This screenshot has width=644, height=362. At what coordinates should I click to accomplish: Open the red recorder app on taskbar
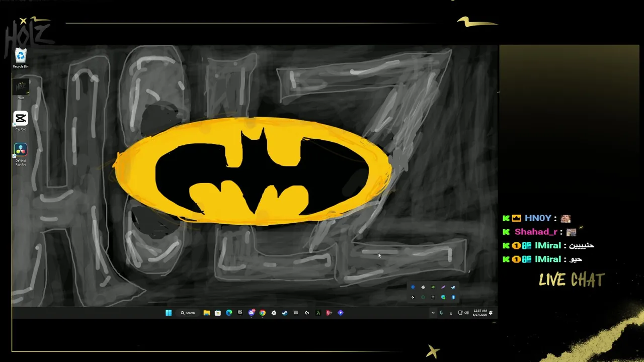tap(329, 313)
